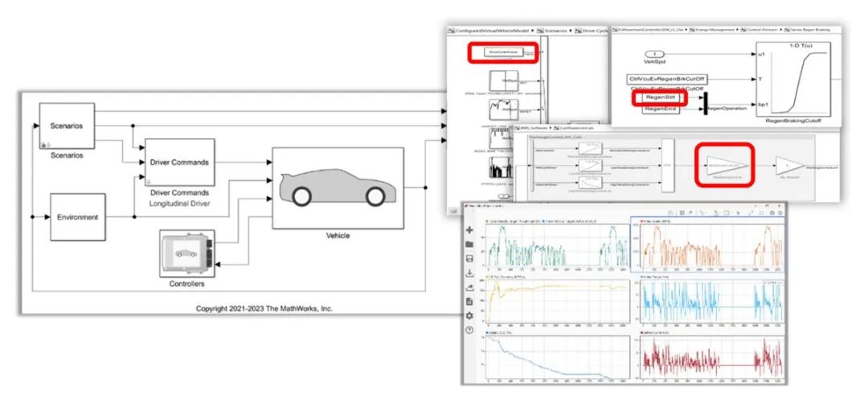Click the camera snapshot icon in the plot toolbar
868x407 pixels.
pyautogui.click(x=772, y=212)
